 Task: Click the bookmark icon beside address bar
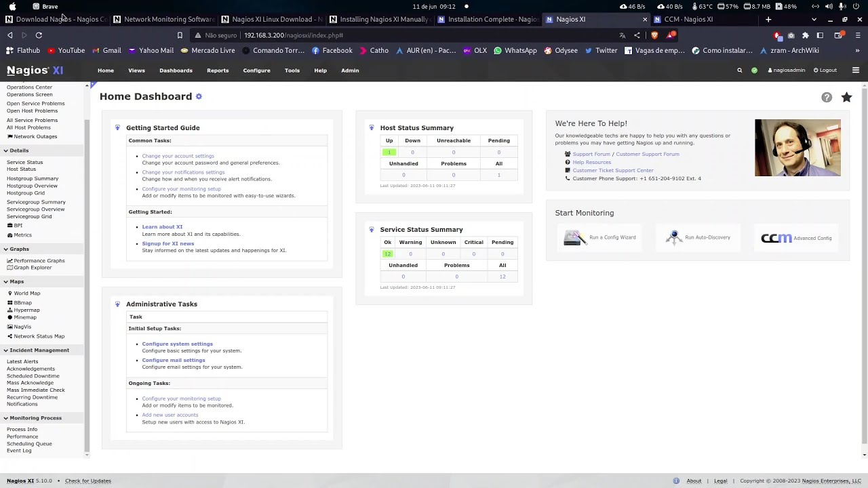[180, 35]
